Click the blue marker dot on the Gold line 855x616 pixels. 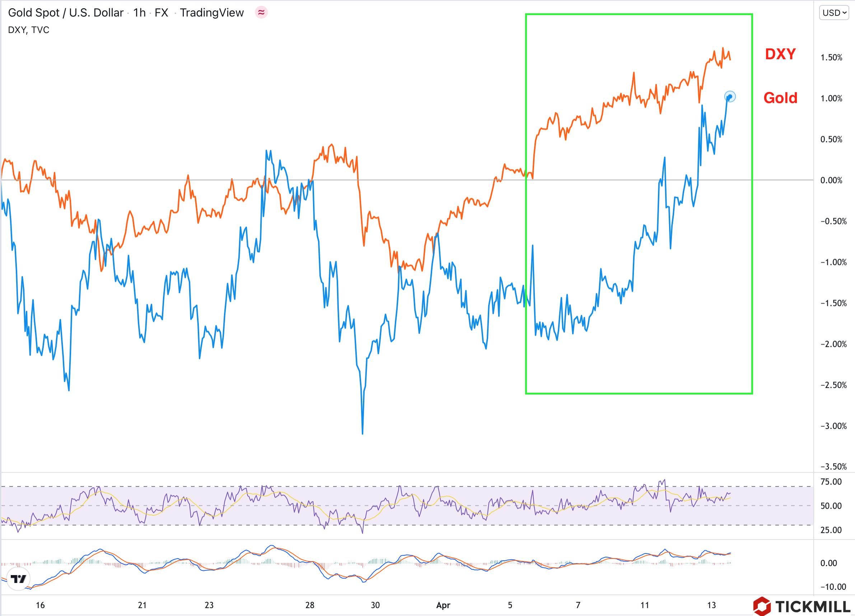click(x=730, y=97)
